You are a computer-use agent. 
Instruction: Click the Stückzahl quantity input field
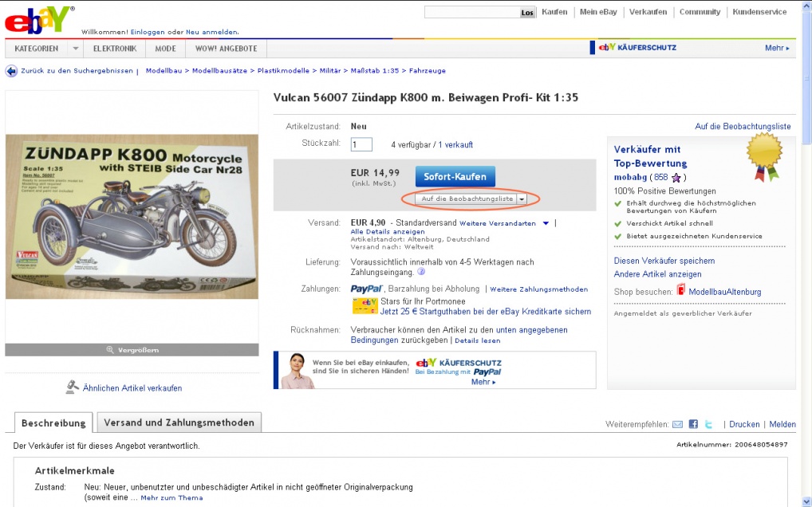pyautogui.click(x=361, y=144)
